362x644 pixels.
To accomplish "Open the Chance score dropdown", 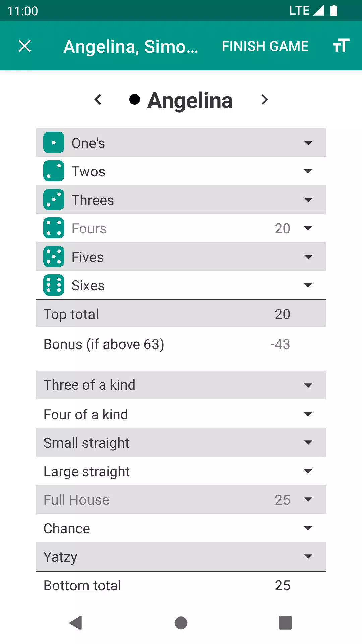I will [308, 528].
